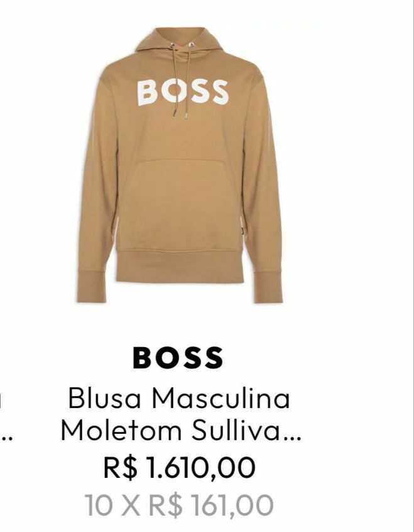The height and width of the screenshot is (532, 414).
Task: Click the bold BOSS brand name
Action: click(178, 358)
